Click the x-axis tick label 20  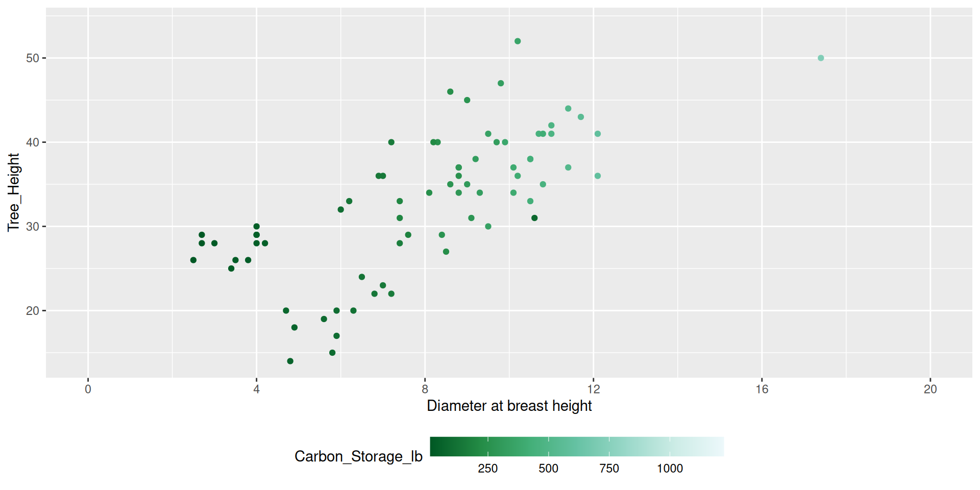[x=930, y=389]
